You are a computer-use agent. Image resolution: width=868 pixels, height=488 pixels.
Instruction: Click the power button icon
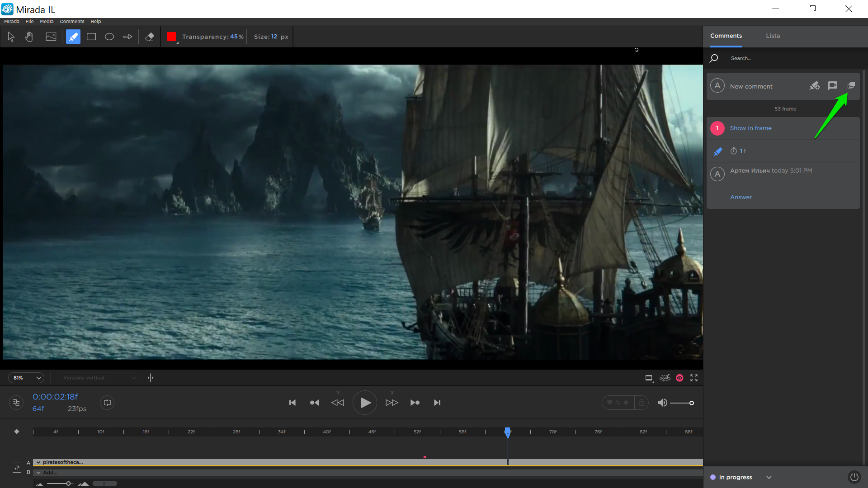(x=854, y=477)
